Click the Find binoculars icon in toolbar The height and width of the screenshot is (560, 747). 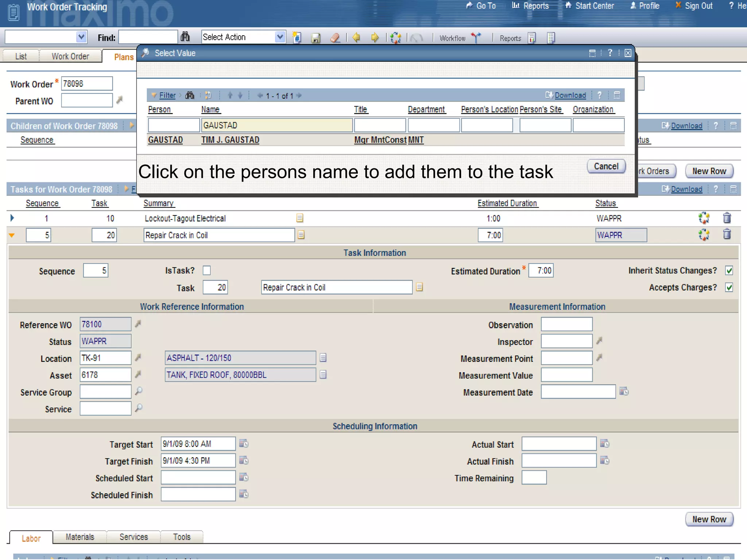coord(185,37)
